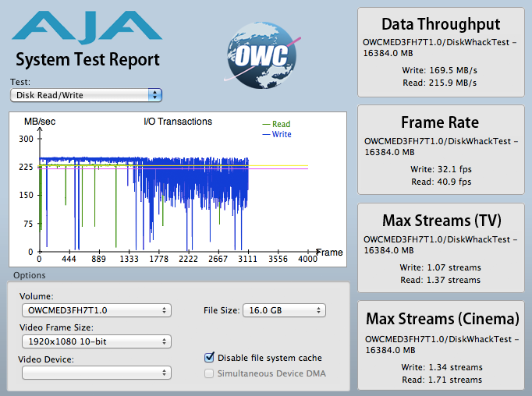Change the File Size from 16.0 GB

click(283, 310)
